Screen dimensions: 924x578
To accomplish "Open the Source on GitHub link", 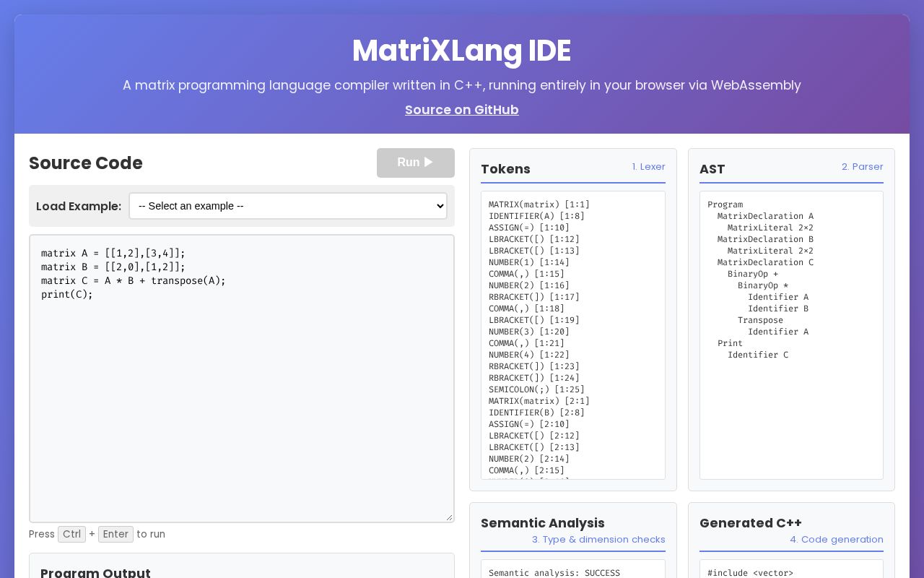I will pyautogui.click(x=462, y=110).
